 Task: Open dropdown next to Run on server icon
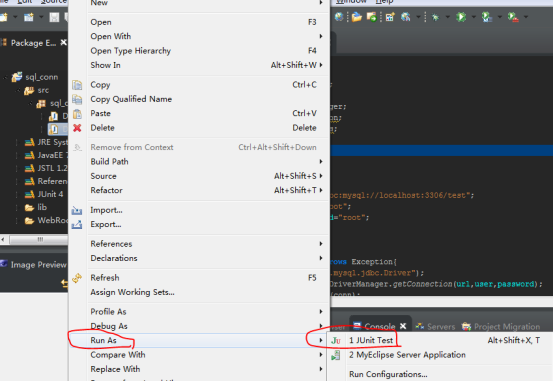[500, 17]
